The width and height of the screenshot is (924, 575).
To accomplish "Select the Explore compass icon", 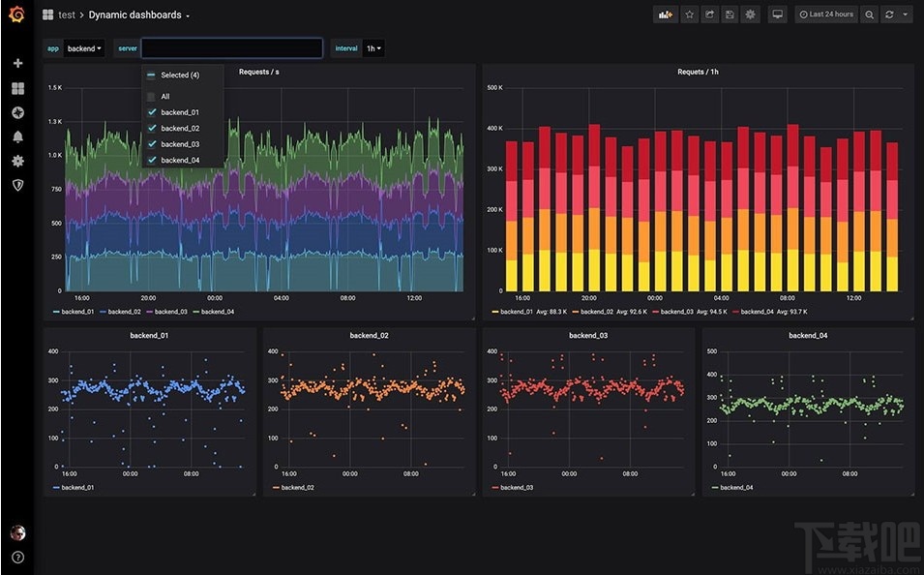I will coord(16,112).
